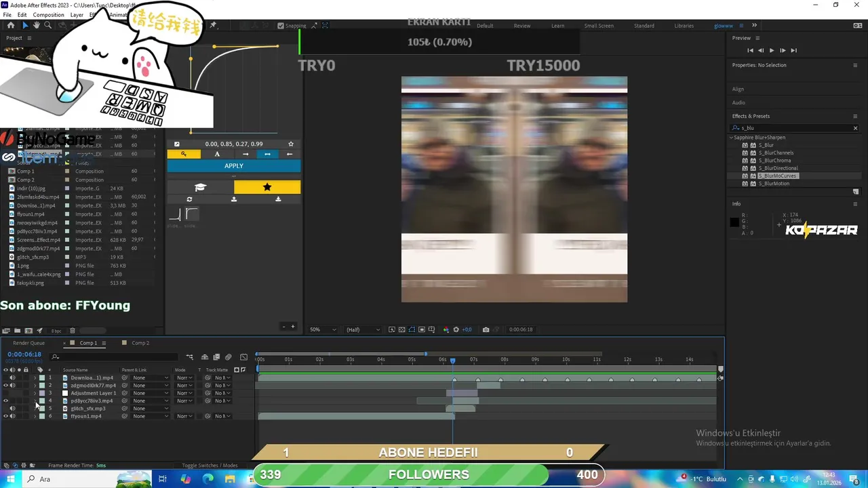Select S_BlurDirectional effect
This screenshot has height=488, width=868.
coord(778,168)
